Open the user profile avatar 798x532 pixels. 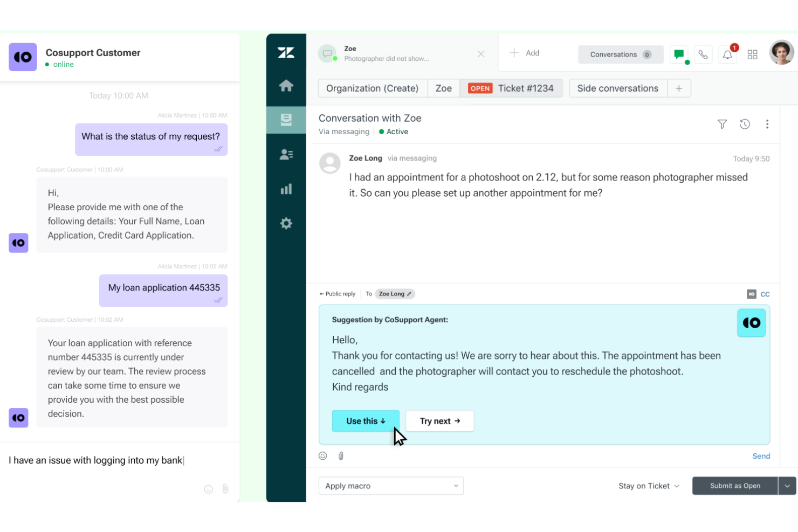point(782,52)
